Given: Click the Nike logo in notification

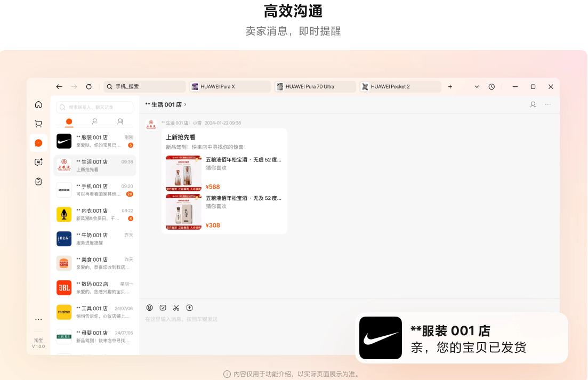Looking at the screenshot, I should [x=381, y=338].
